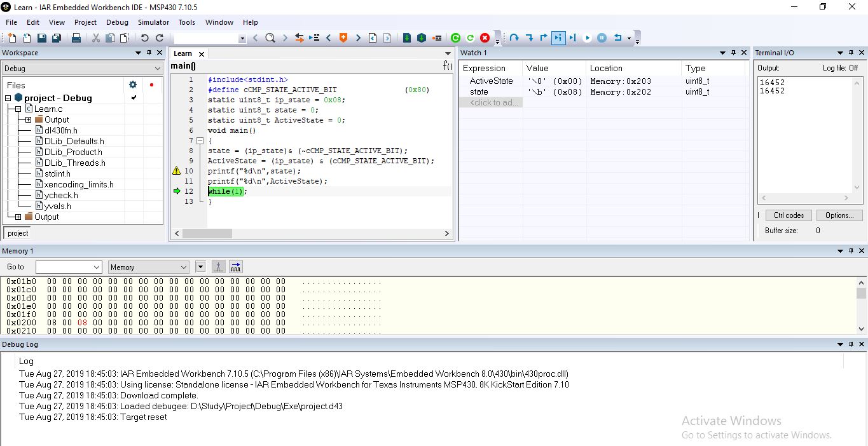Click the Save All icon
868x446 pixels.
pos(57,37)
